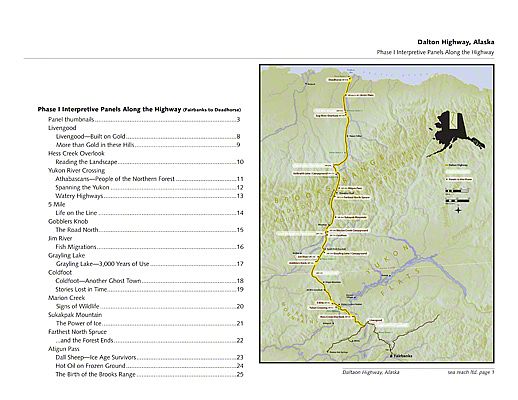Click the 'Jim River' section heading
Viewport: 518px width, 400px height.
click(x=60, y=238)
